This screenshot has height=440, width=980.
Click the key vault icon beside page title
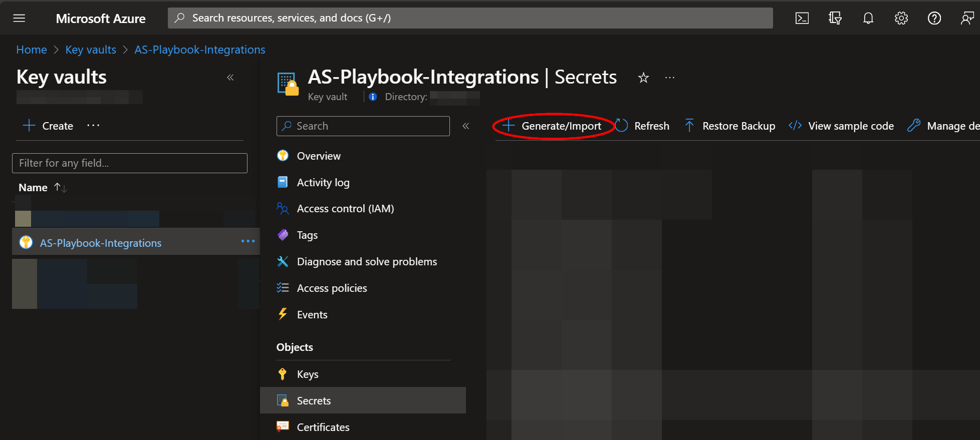click(288, 84)
